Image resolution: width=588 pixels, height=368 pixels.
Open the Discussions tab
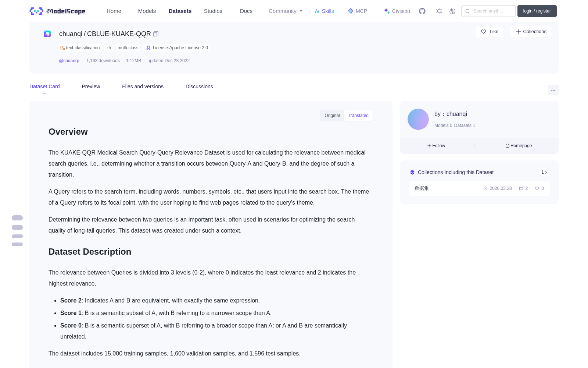pyautogui.click(x=199, y=86)
